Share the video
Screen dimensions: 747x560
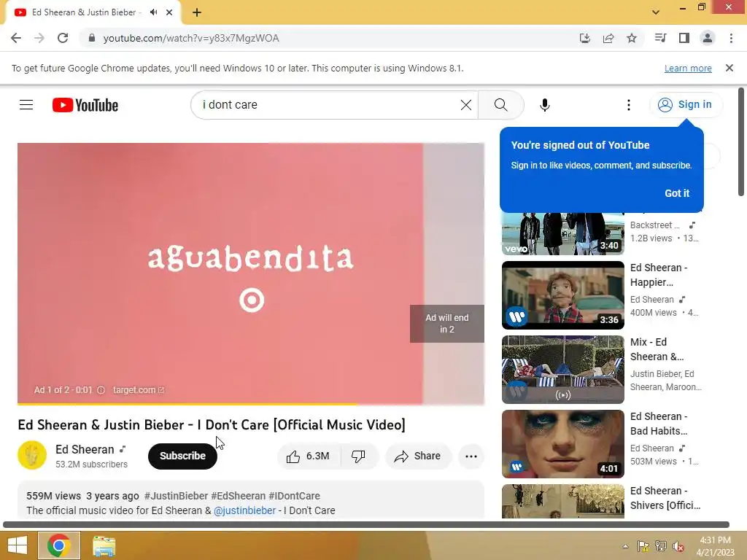[417, 456]
